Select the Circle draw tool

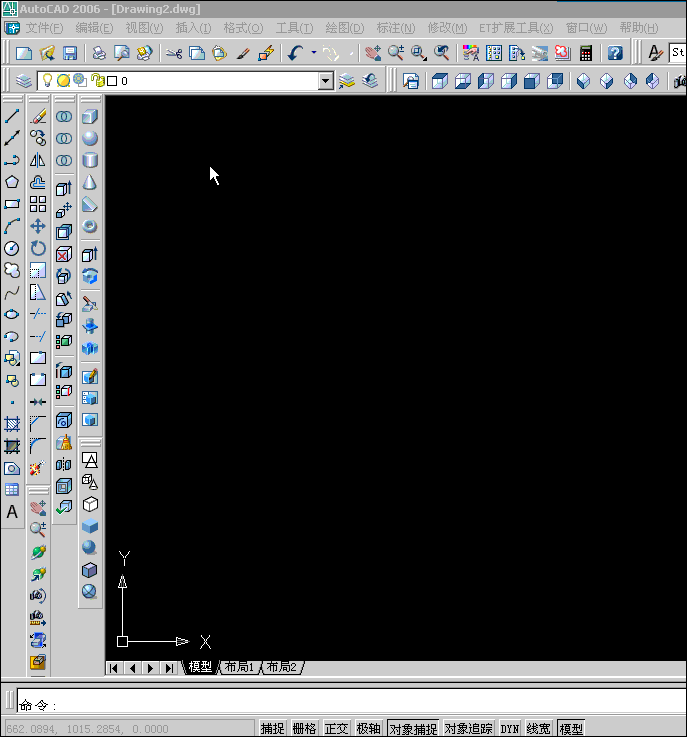click(12, 248)
